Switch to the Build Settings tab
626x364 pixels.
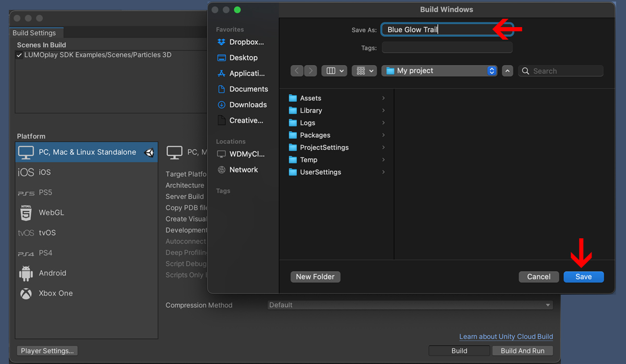(34, 33)
